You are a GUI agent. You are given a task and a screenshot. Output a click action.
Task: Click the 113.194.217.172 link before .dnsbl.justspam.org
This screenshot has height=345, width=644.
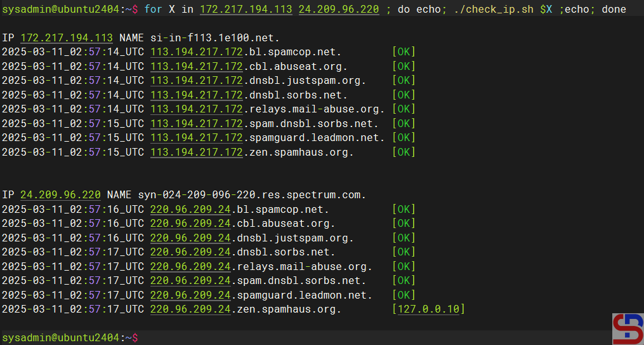[x=197, y=81]
